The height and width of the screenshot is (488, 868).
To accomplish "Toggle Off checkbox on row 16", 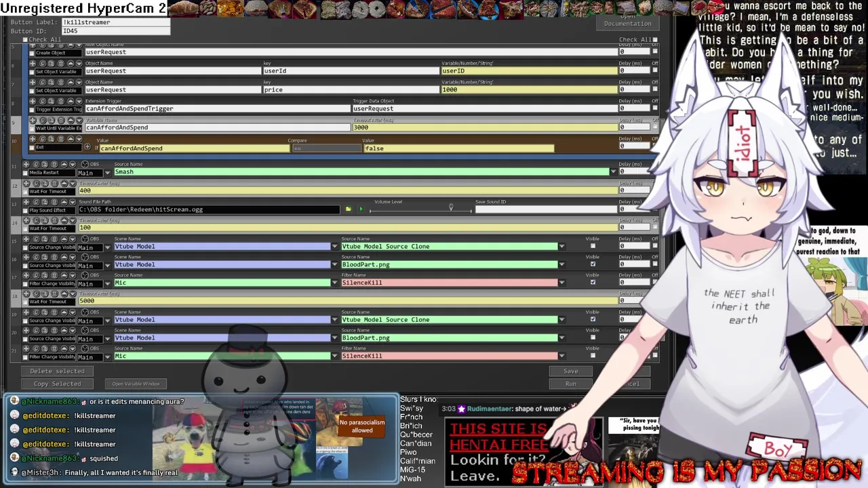I will click(655, 264).
